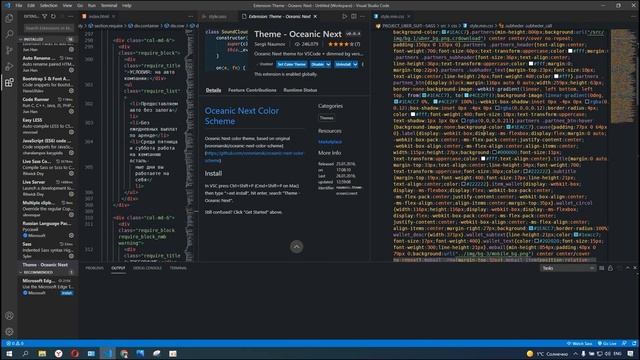
Task: Install the Microsoft Edge Tools extension
Action: click(x=67, y=293)
